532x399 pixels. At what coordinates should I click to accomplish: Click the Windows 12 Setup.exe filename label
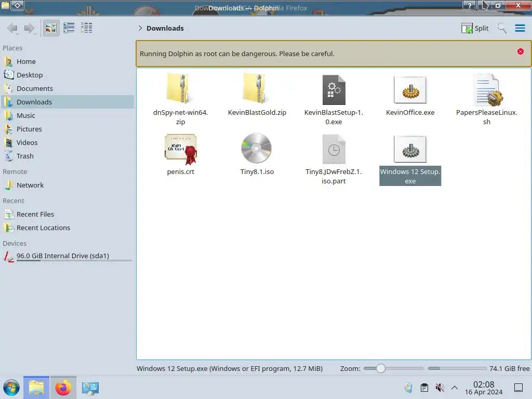pyautogui.click(x=410, y=176)
